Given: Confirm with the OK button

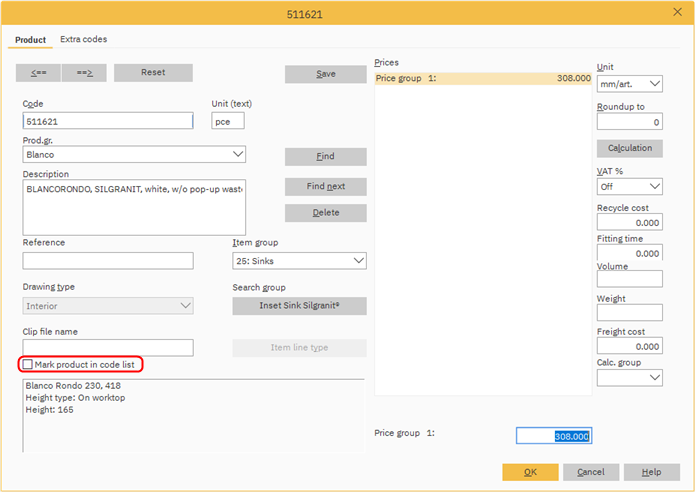Looking at the screenshot, I should (530, 472).
